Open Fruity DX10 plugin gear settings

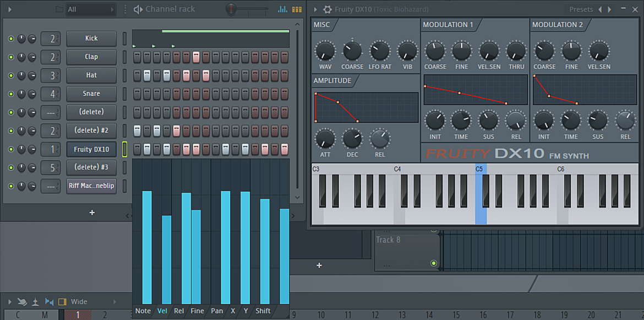coord(328,9)
